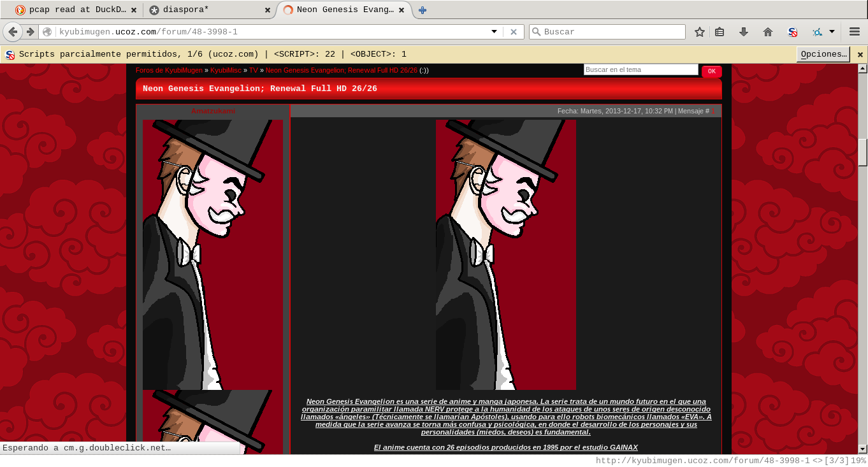This screenshot has width=868, height=467.
Task: Close the Neon Genesis Evangelion tab
Action: tap(403, 10)
